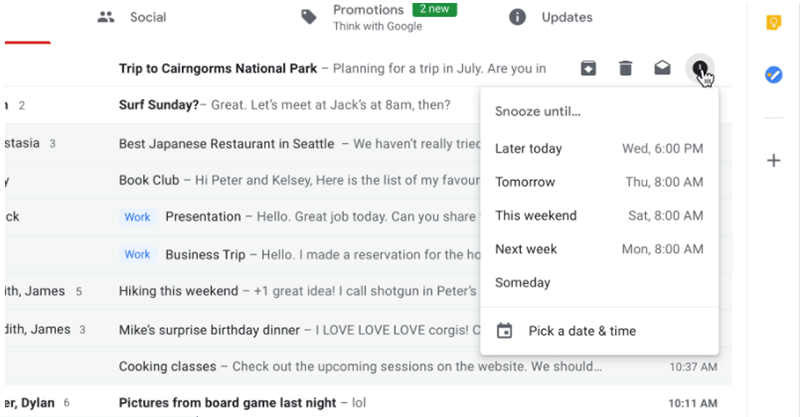Viewport: 800px width, 417px height.
Task: Click the plus icon to get add-ons
Action: (773, 160)
